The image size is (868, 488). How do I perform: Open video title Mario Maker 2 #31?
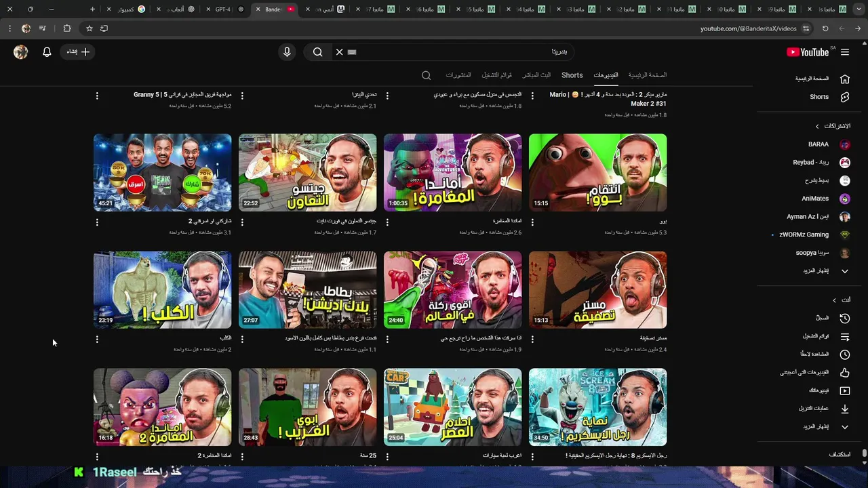608,99
